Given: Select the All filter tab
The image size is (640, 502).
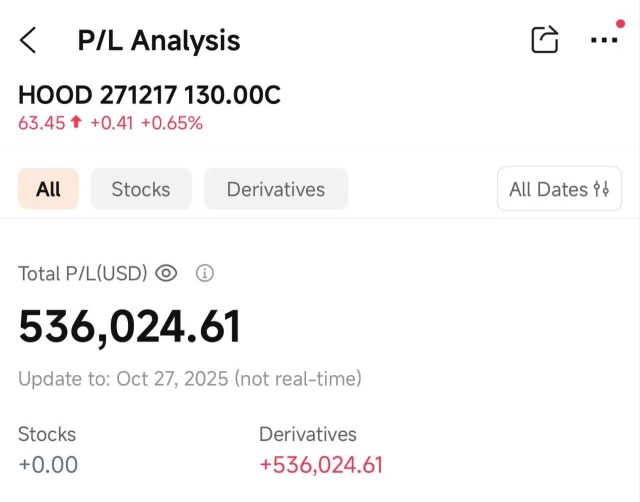Looking at the screenshot, I should click(x=48, y=189).
